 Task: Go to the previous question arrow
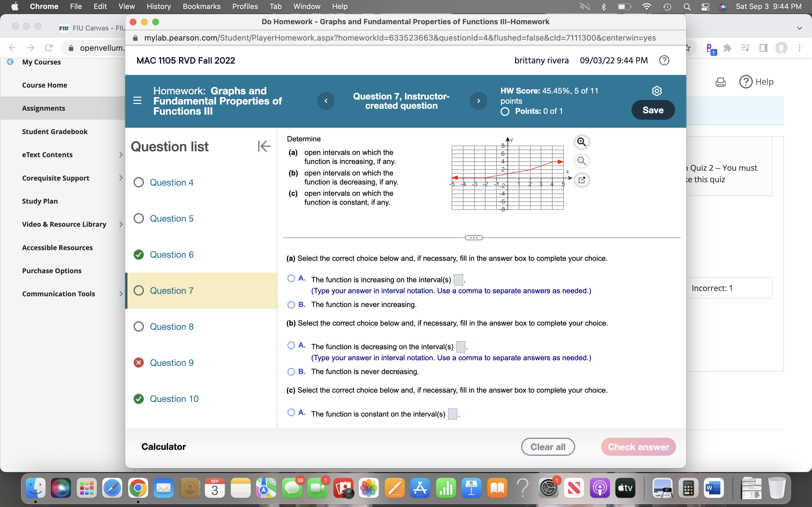tap(325, 101)
